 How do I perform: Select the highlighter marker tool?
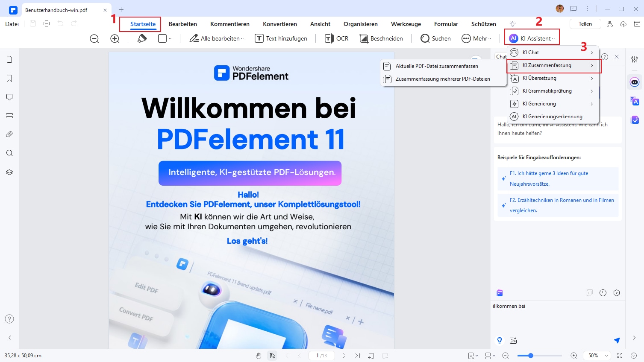click(142, 38)
